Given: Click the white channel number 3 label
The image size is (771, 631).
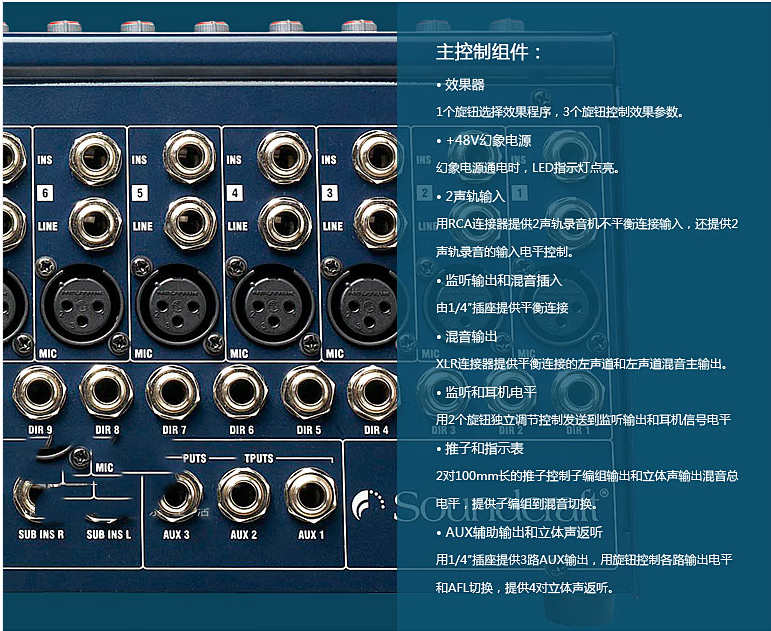Looking at the screenshot, I should pos(329,193).
